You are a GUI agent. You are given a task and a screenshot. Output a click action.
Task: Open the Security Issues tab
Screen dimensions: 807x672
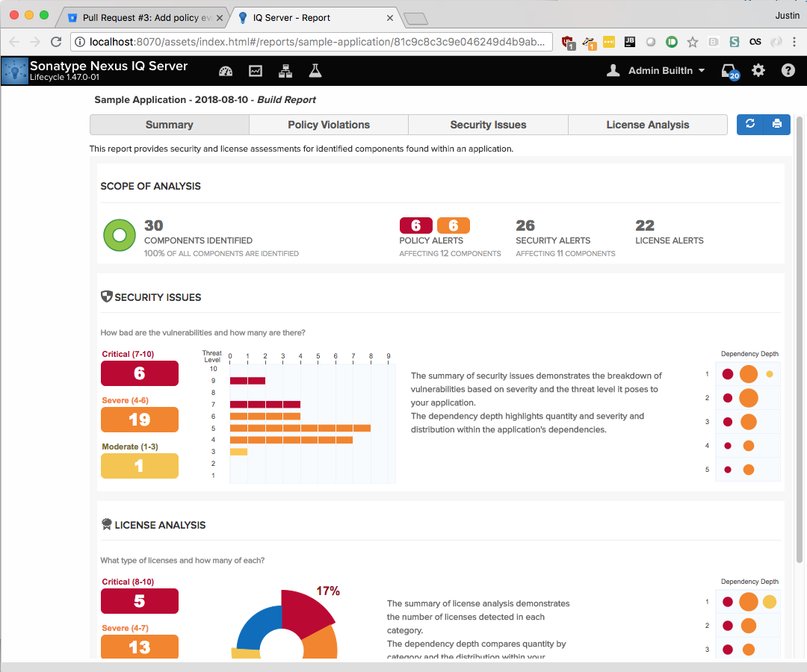(x=488, y=125)
